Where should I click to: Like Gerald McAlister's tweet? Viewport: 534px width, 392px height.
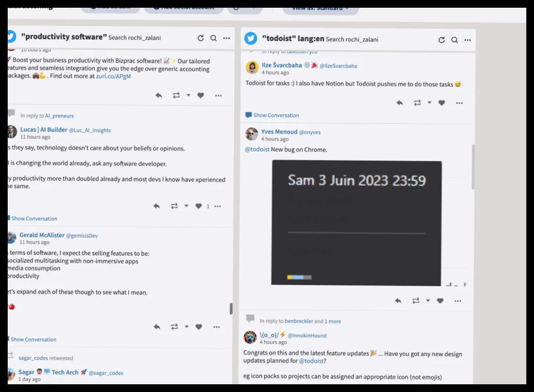coord(199,327)
